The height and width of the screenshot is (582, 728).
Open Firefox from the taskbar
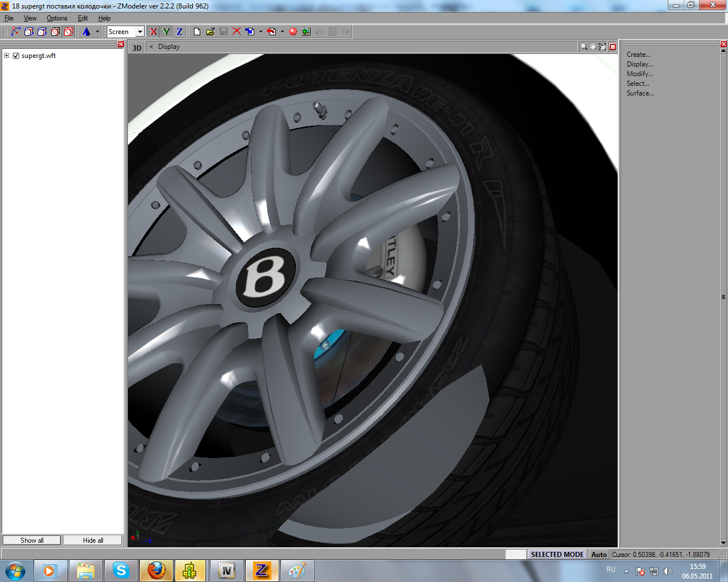click(156, 571)
